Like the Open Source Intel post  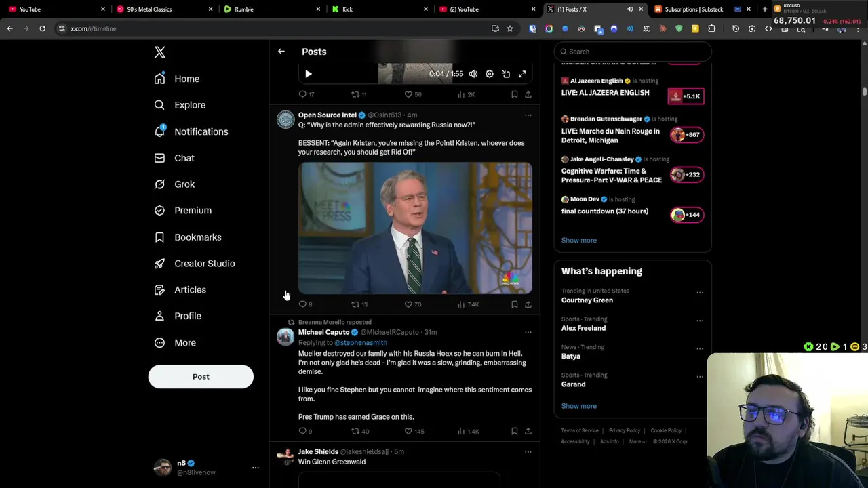413,304
